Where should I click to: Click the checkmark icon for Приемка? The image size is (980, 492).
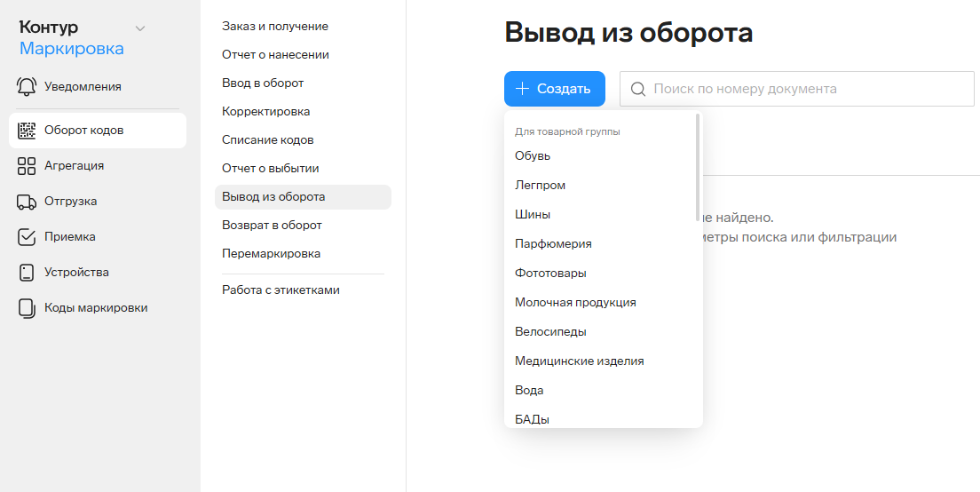[27, 237]
